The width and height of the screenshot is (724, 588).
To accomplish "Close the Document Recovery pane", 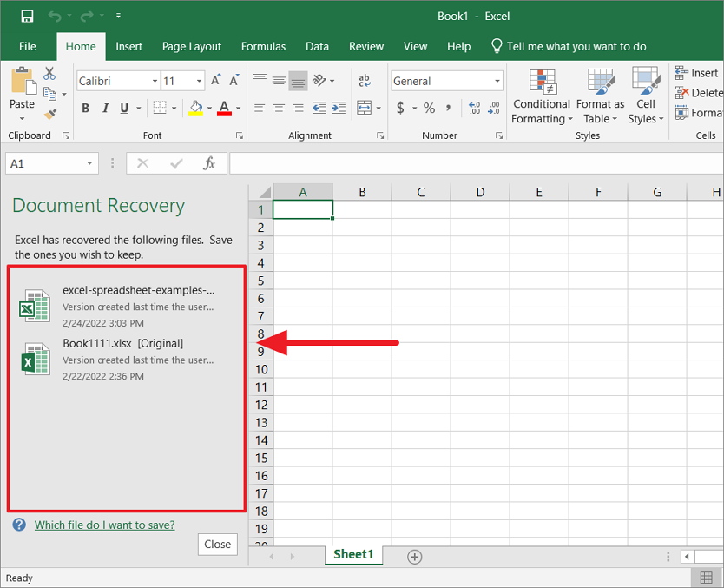I will [217, 545].
